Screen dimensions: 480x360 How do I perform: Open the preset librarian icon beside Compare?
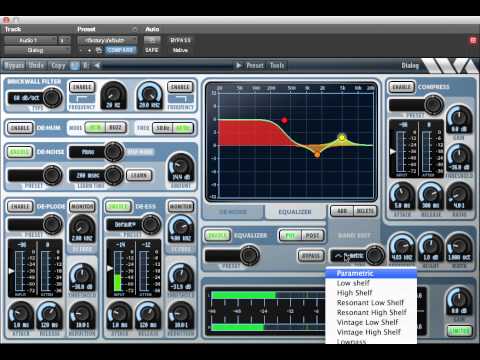(99, 50)
